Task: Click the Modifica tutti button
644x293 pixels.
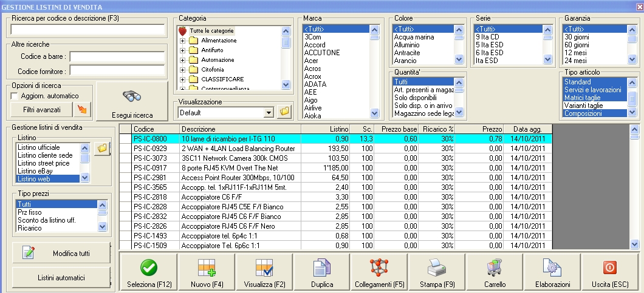Action: pos(61,253)
